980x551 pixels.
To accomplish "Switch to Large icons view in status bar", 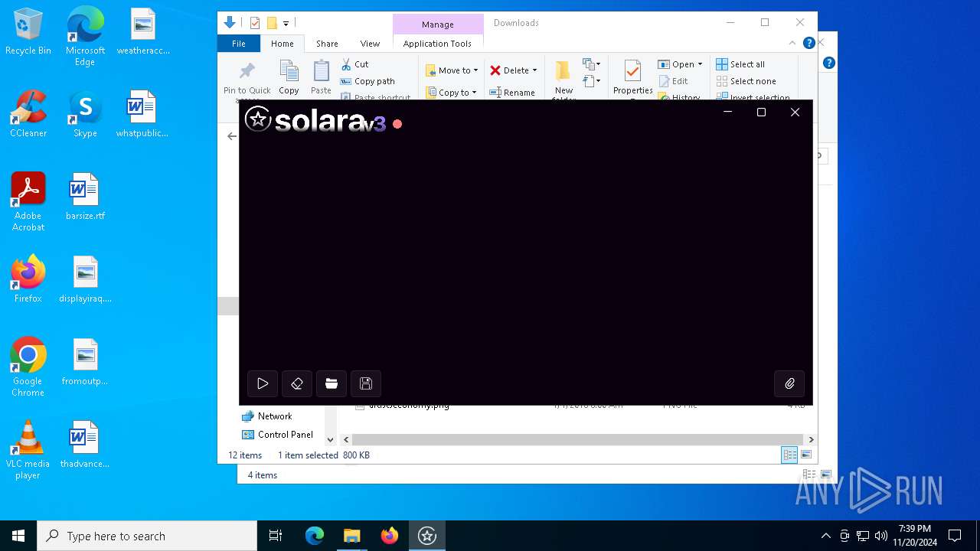I will tap(805, 455).
